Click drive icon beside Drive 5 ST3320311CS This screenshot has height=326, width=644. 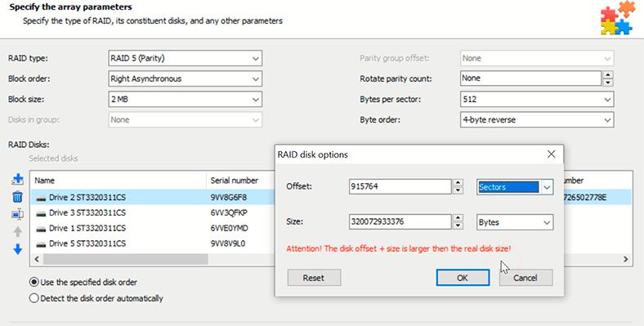coord(41,244)
